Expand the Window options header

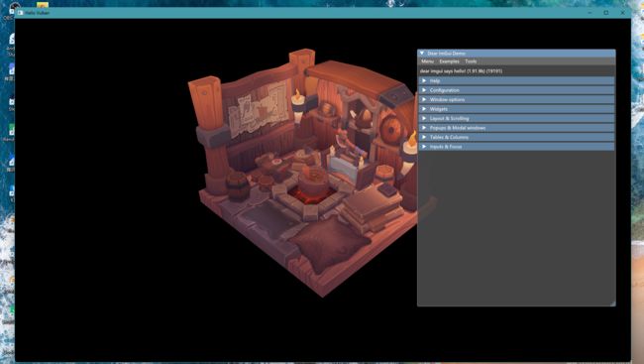[x=516, y=99]
